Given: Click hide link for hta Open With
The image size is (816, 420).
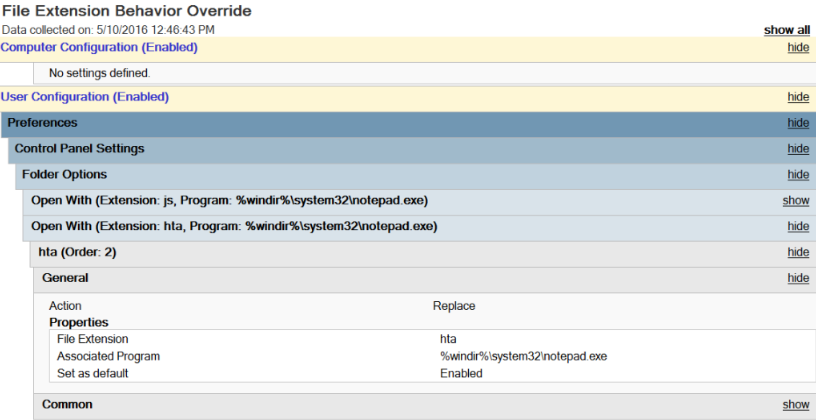Looking at the screenshot, I should pos(798,227).
